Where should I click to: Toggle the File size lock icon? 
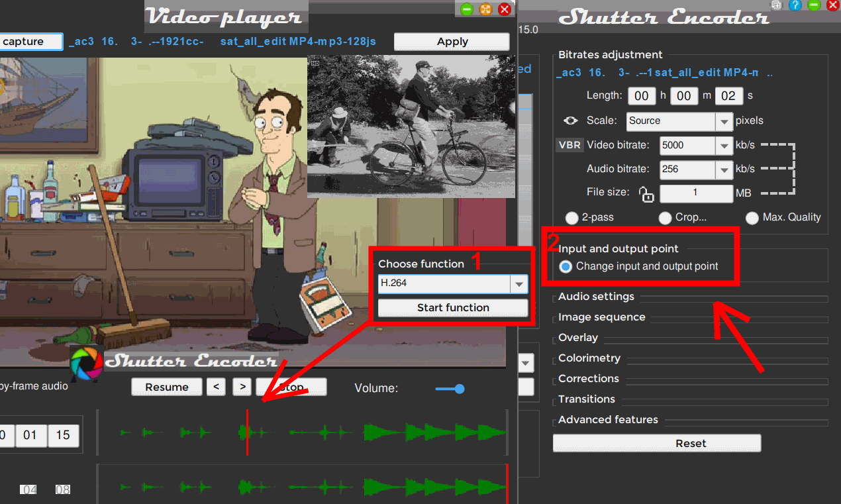click(x=646, y=193)
